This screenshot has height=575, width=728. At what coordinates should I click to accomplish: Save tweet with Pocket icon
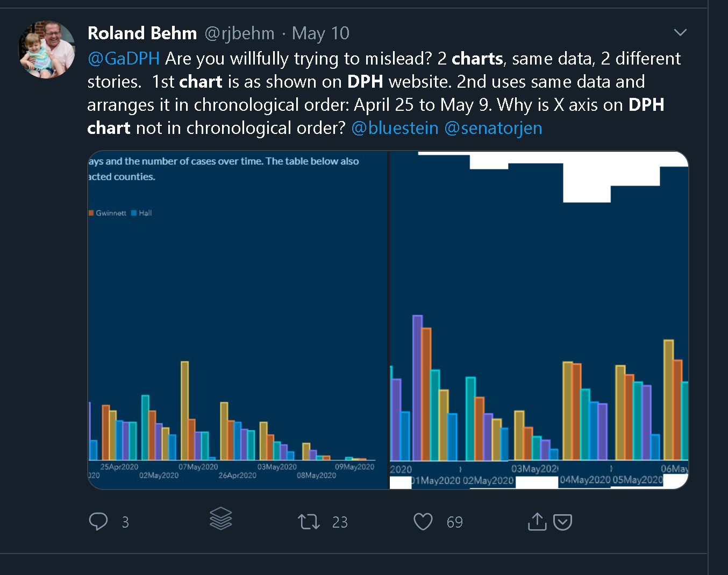(562, 522)
